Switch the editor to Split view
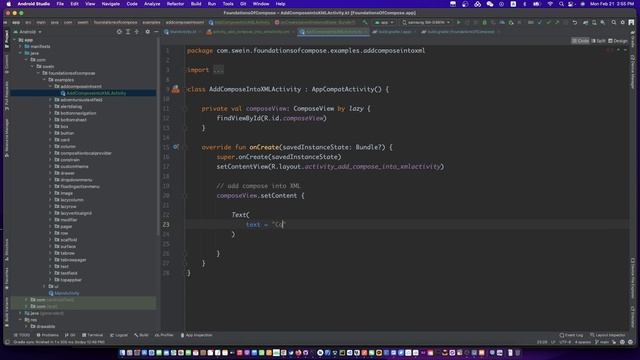Image resolution: width=640 pixels, height=360 pixels. [x=598, y=41]
